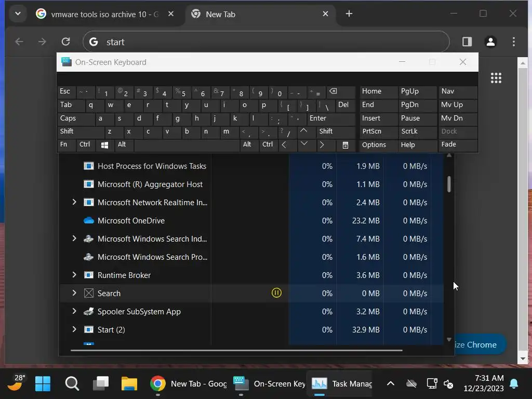Click the Nav key on keyboard
The height and width of the screenshot is (399, 532).
[x=458, y=91]
